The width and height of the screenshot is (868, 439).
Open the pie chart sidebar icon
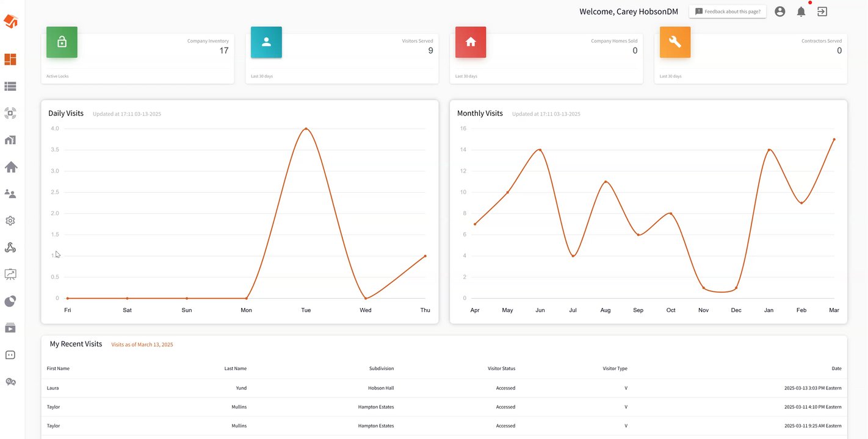point(10,301)
